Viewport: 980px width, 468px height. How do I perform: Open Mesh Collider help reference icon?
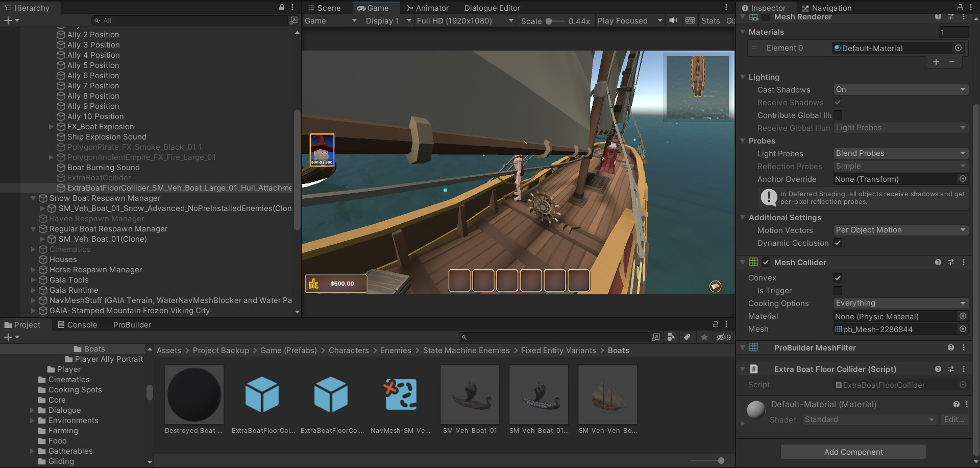pos(938,262)
